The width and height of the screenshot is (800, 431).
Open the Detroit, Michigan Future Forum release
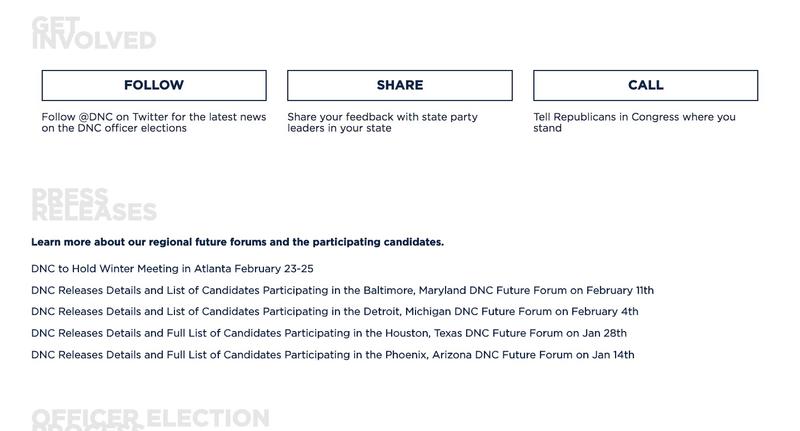tap(335, 312)
